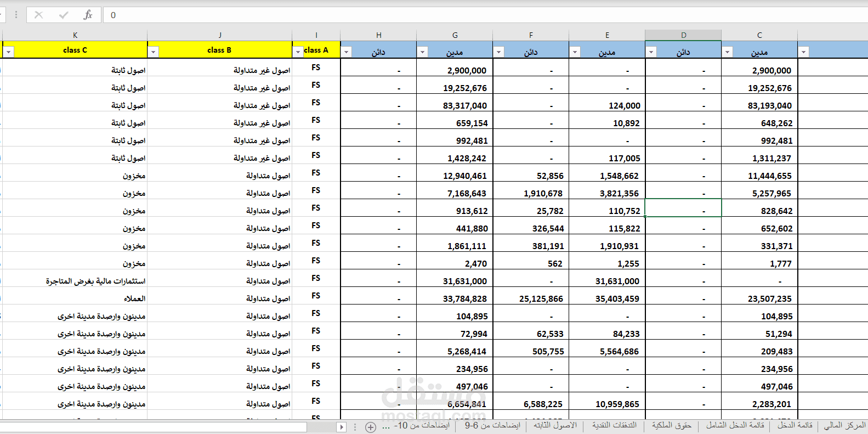This screenshot has height=434, width=868.
Task: Open filter dropdown in column E header
Action: 575,52
